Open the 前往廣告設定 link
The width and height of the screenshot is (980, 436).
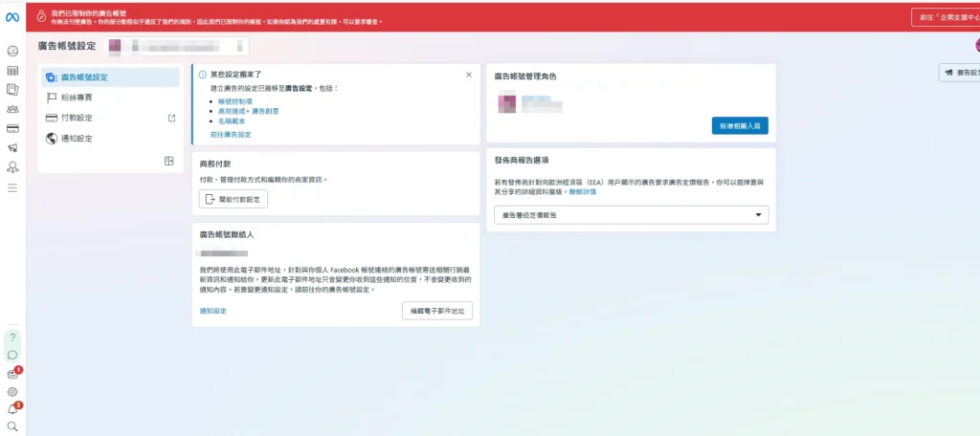[x=231, y=135]
